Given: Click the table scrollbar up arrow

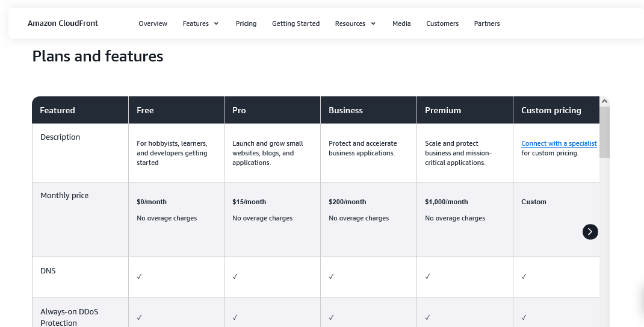Looking at the screenshot, I should coord(604,101).
